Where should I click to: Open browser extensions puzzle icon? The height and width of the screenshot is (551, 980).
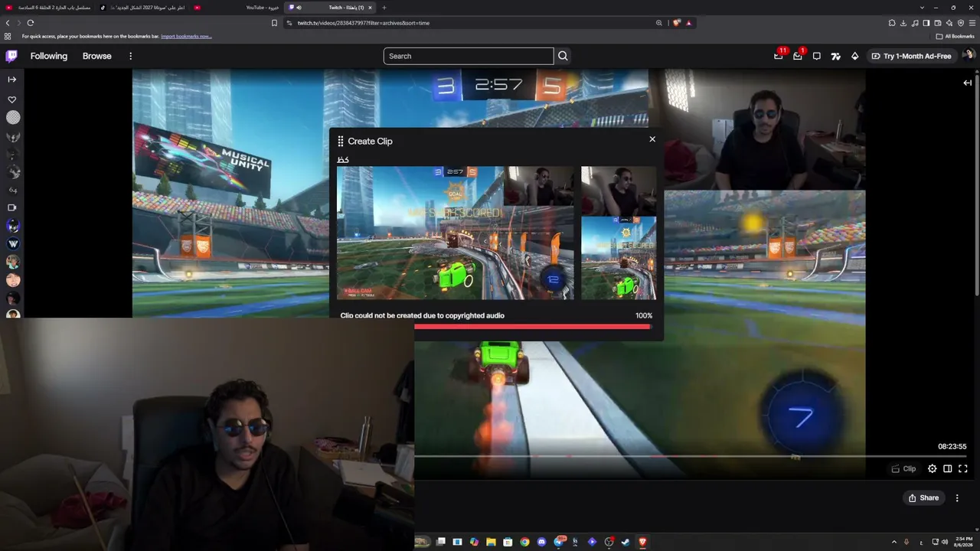[x=892, y=23]
